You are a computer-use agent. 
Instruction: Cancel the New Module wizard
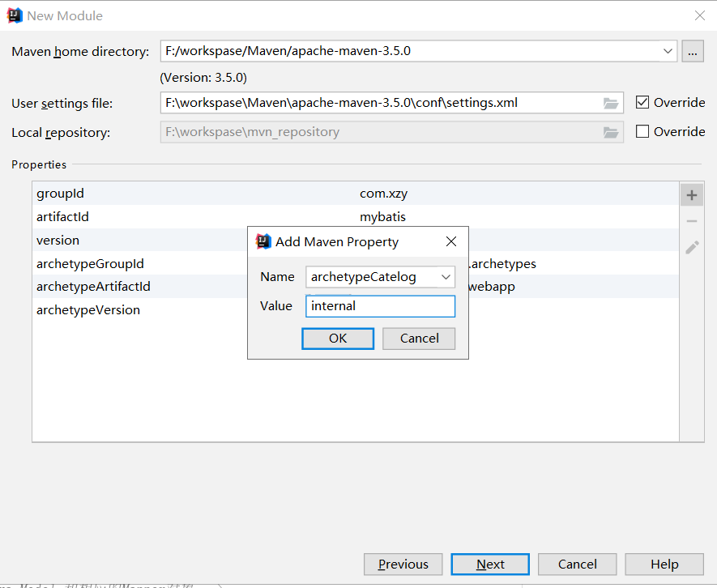pos(577,565)
